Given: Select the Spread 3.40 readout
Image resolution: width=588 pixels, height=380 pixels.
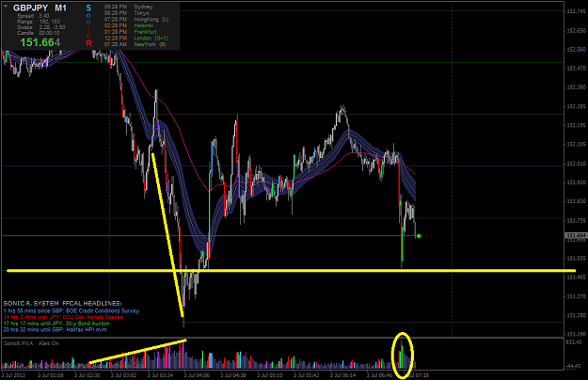Looking at the screenshot, I should pos(33,16).
